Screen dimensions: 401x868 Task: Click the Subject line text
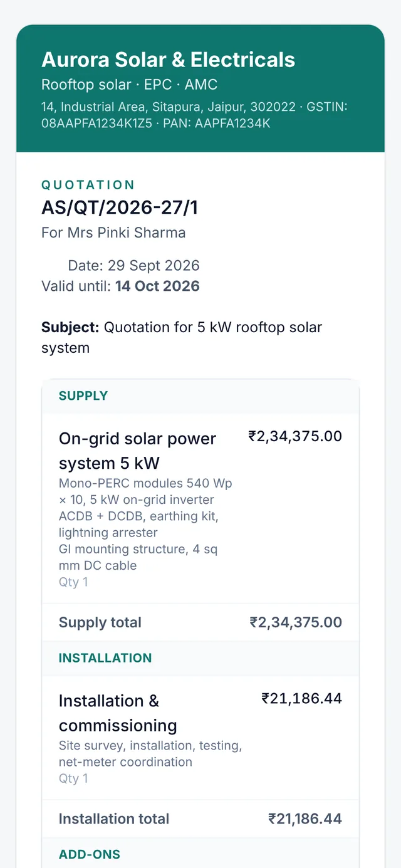[x=182, y=337]
